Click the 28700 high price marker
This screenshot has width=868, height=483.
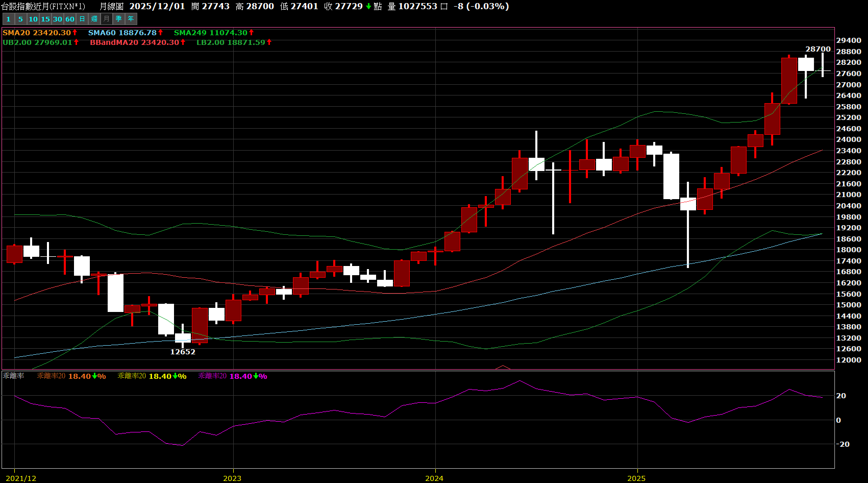817,49
